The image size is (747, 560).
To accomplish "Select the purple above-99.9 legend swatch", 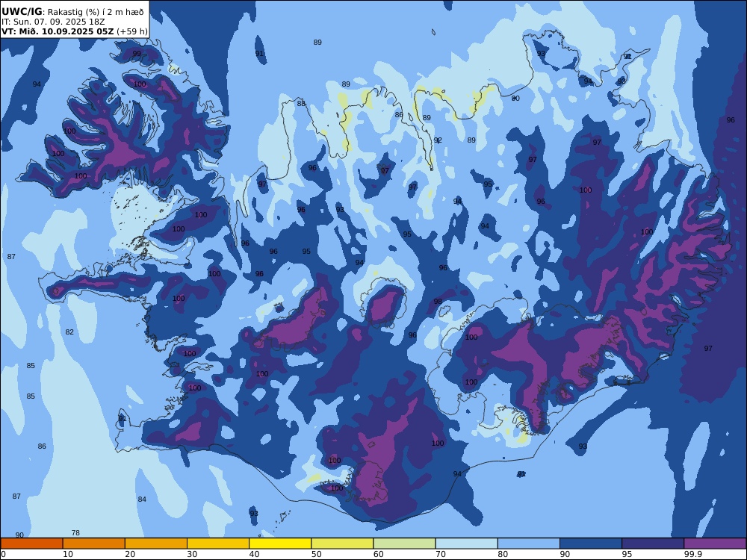I will coord(715,544).
